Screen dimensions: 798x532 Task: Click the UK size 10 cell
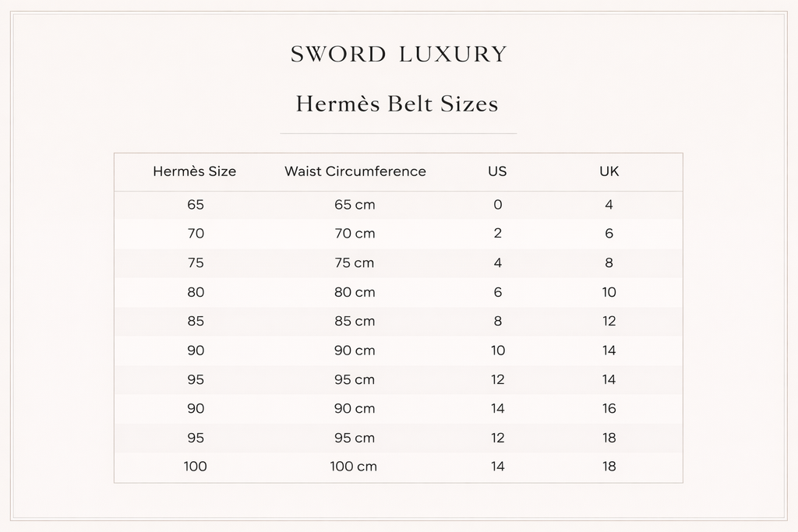609,293
